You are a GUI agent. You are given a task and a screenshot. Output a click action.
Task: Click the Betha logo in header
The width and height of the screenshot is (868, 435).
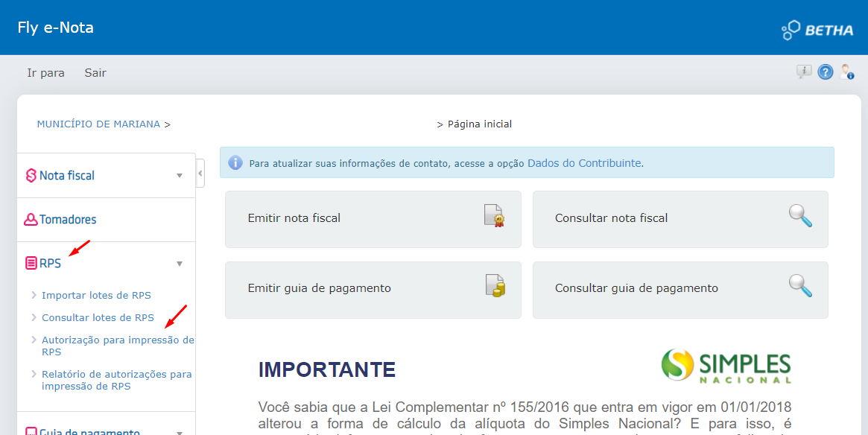tap(817, 30)
